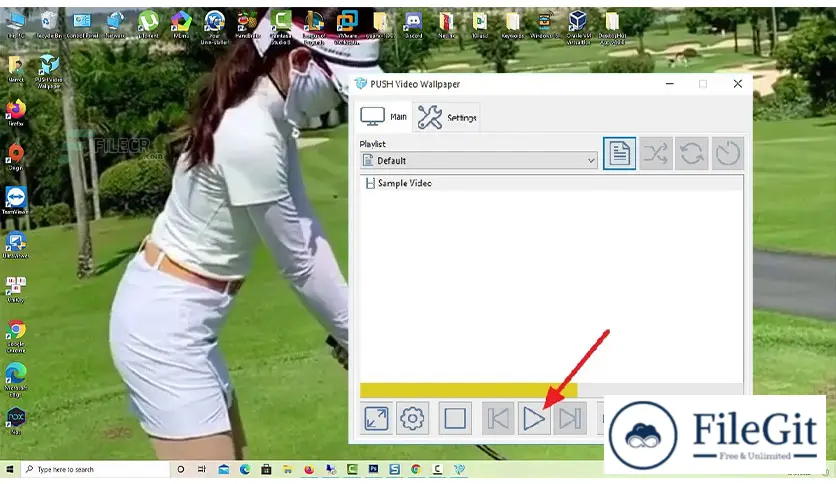
Task: Select the Discord desktop icon
Action: 413,25
